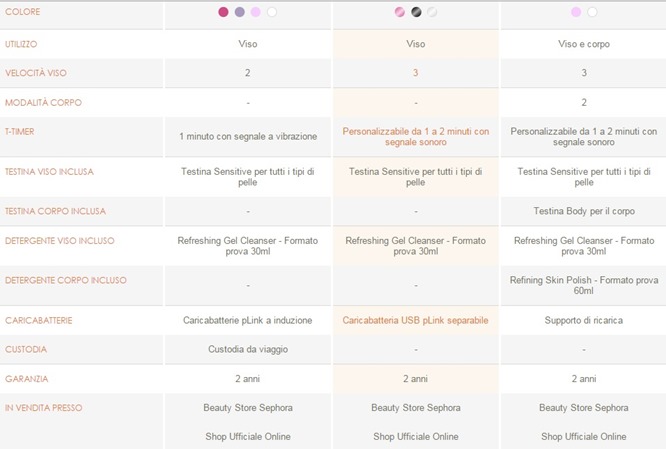This screenshot has height=449, width=666.
Task: Select the white color swatch in first column
Action: pos(272,12)
